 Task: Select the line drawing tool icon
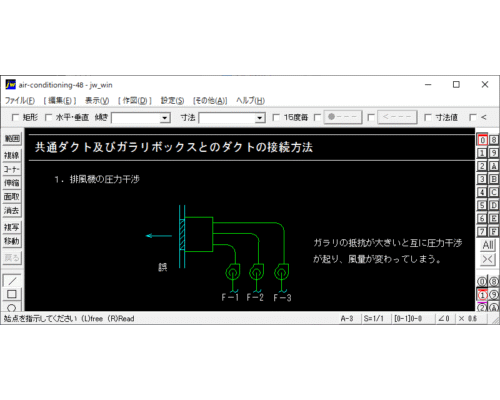tap(12, 281)
